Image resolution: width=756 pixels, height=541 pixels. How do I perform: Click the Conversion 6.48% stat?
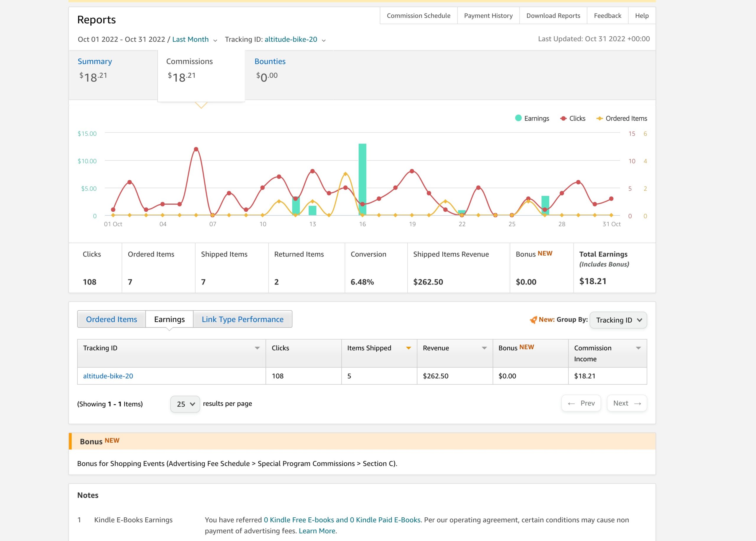point(362,282)
